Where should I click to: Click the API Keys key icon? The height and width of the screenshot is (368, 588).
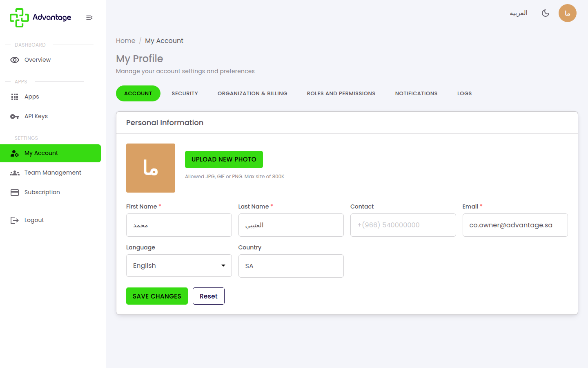point(15,117)
